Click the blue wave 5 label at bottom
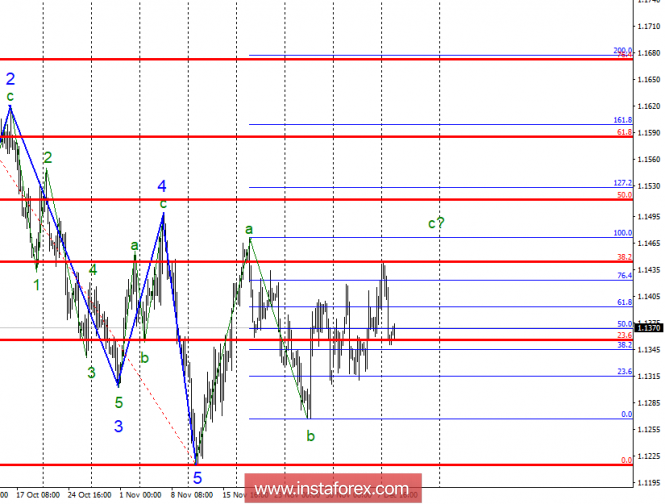Image resolution: width=665 pixels, height=504 pixels. [x=197, y=477]
